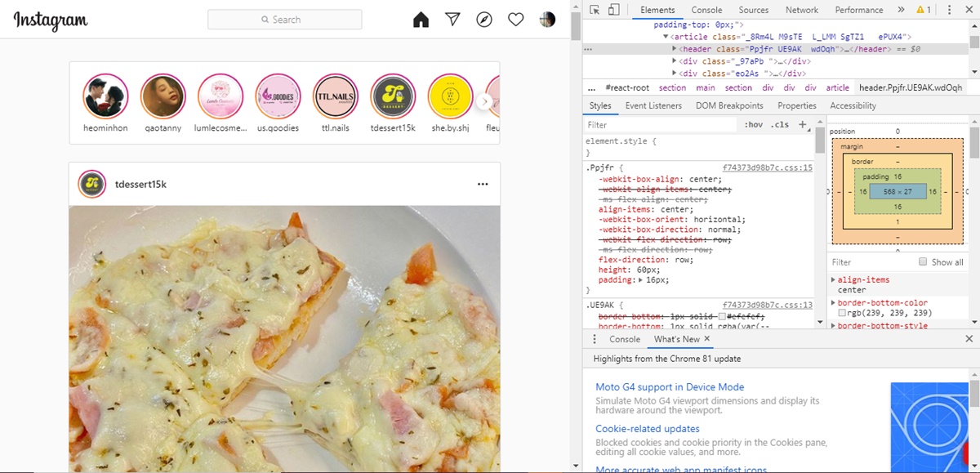980x473 pixels.
Task: Open direct messages paper plane icon
Action: point(452,20)
